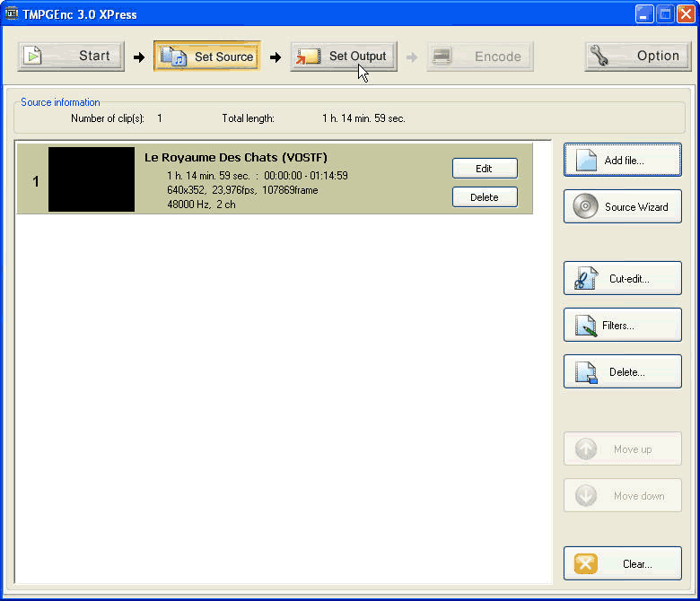Click the Set Source film-and-music icon
Screen dimensions: 700x601
click(173, 56)
